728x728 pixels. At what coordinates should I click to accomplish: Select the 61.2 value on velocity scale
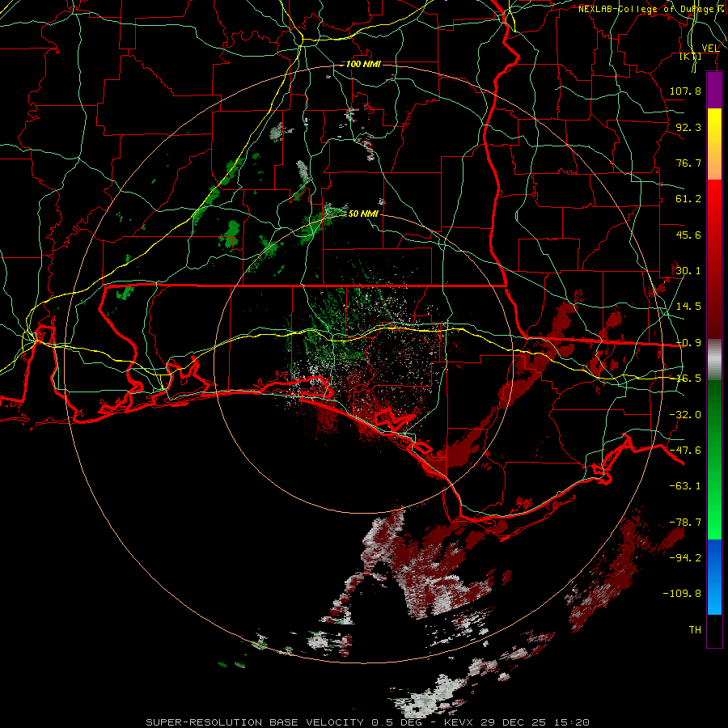pos(688,199)
